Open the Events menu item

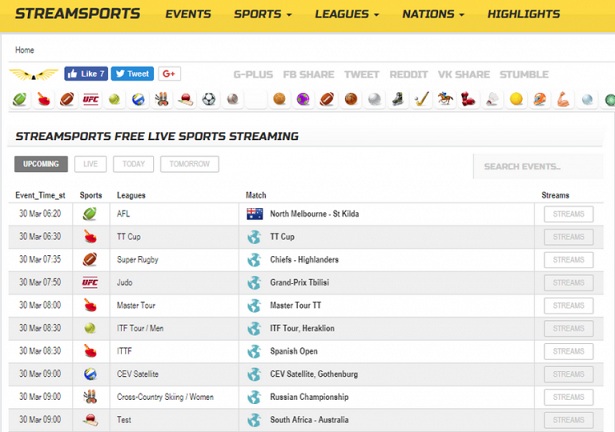(x=188, y=14)
